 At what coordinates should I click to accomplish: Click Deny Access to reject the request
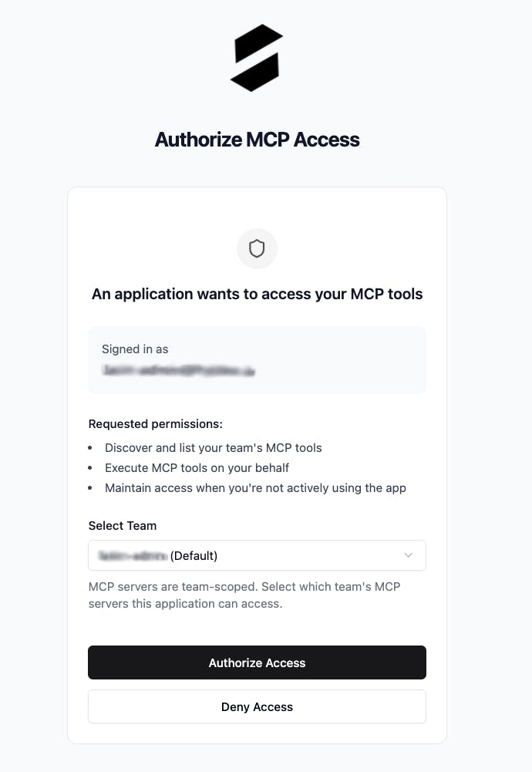pyautogui.click(x=257, y=706)
